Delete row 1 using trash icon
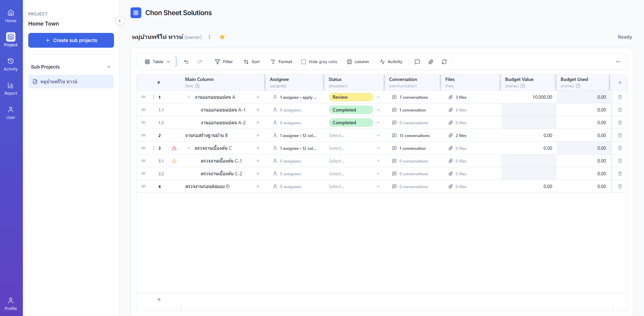This screenshot has width=644, height=316. click(620, 97)
